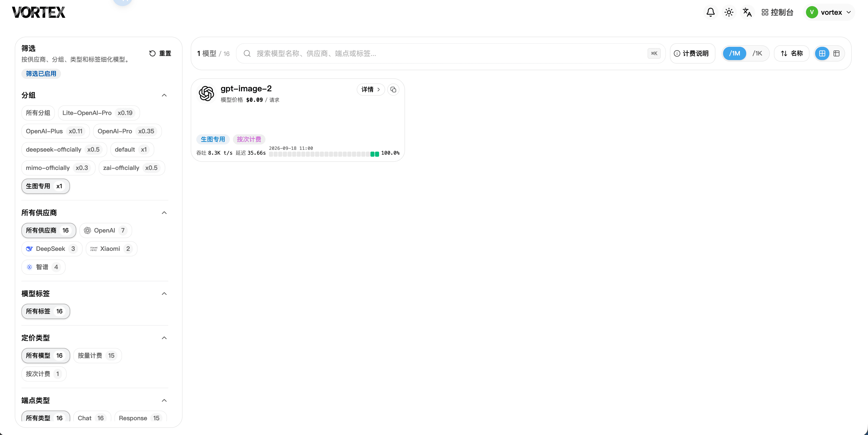Filter by Lite-OpenAI-Pro x0.19 group
868x435 pixels.
(x=99, y=113)
